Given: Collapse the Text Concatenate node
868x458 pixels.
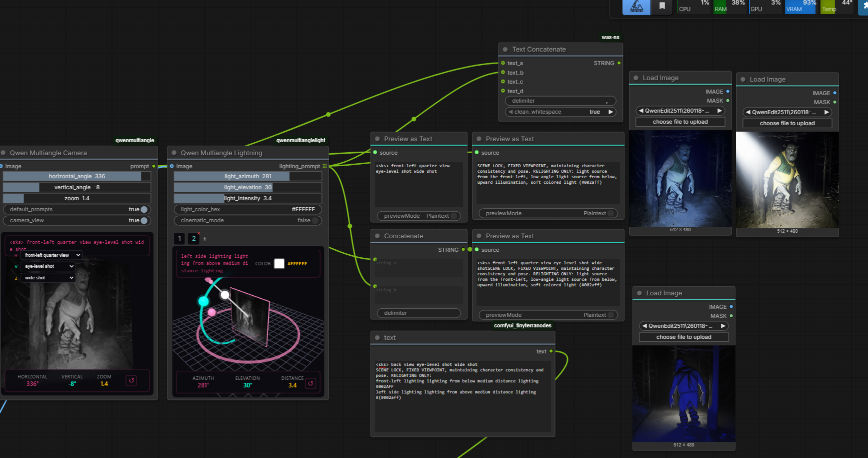Looking at the screenshot, I should [x=505, y=49].
